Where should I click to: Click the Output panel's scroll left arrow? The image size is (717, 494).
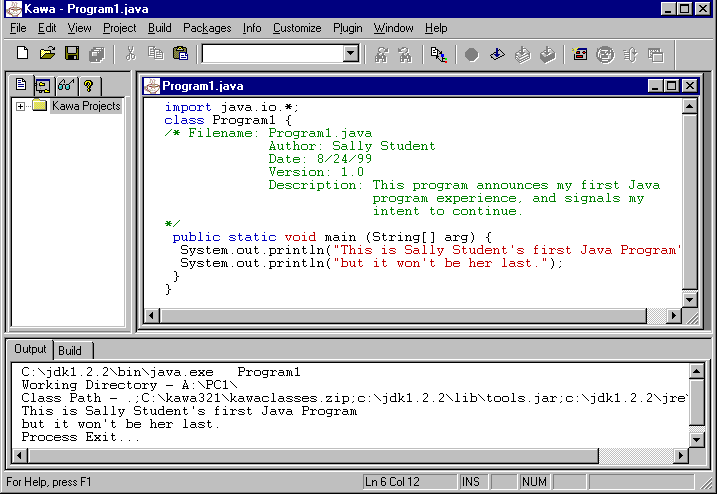[19, 456]
